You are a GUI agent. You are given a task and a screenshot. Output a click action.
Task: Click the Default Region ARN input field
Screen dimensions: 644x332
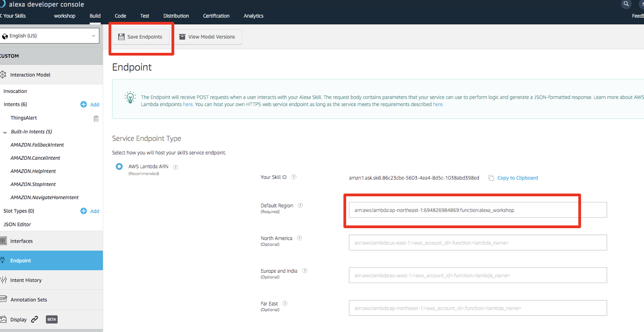pos(478,210)
